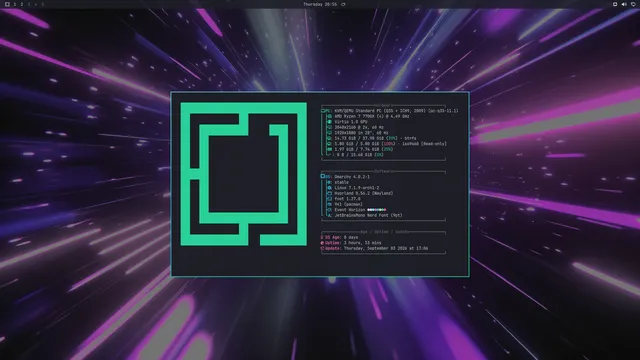Click the monitor icon beside 1920x1080 display
640x360 pixels.
(x=329, y=133)
